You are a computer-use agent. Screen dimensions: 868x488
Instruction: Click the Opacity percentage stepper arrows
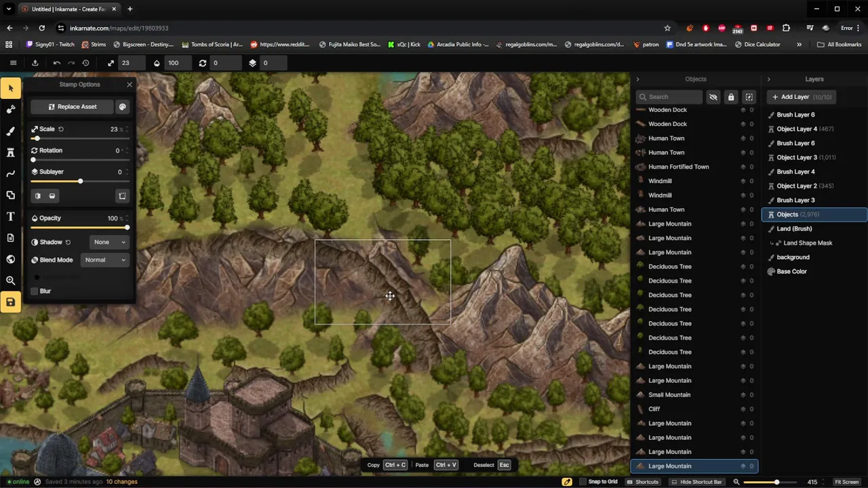pos(127,218)
